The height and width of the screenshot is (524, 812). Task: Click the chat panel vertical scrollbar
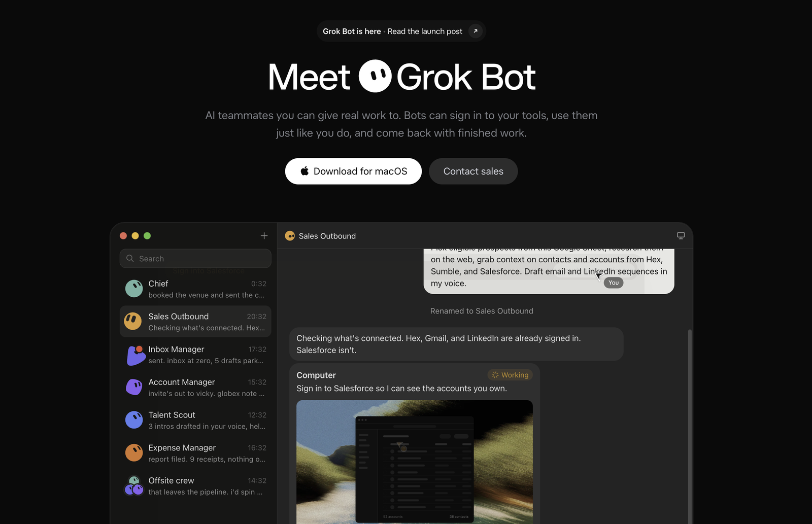coord(689,426)
